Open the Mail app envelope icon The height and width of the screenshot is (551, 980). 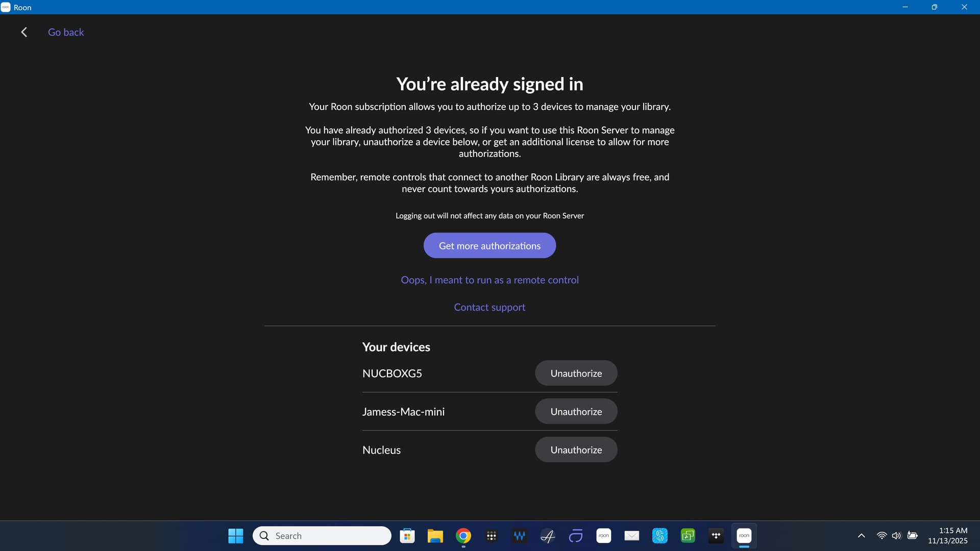(631, 536)
